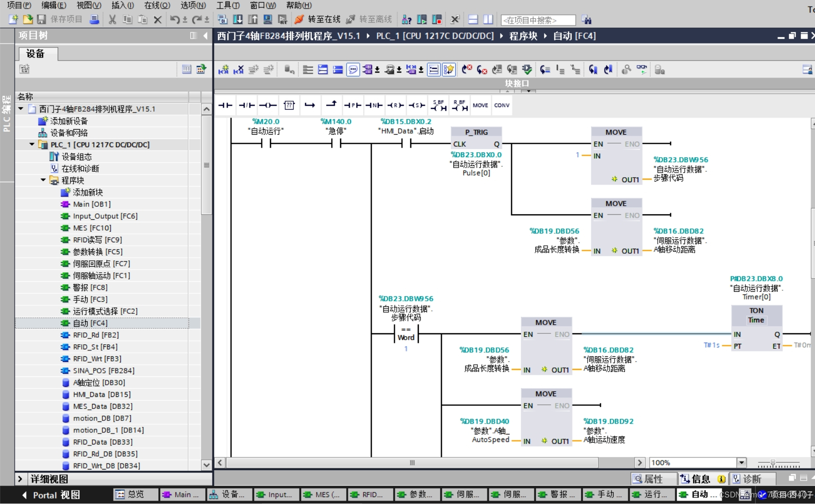Collapse the project root node 西门子4轴FB284
The height and width of the screenshot is (504, 815).
click(x=21, y=109)
